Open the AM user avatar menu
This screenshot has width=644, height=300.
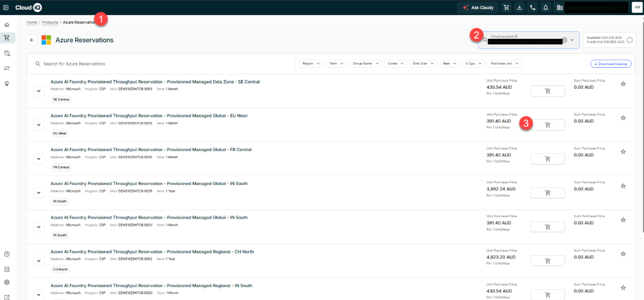tap(636, 8)
